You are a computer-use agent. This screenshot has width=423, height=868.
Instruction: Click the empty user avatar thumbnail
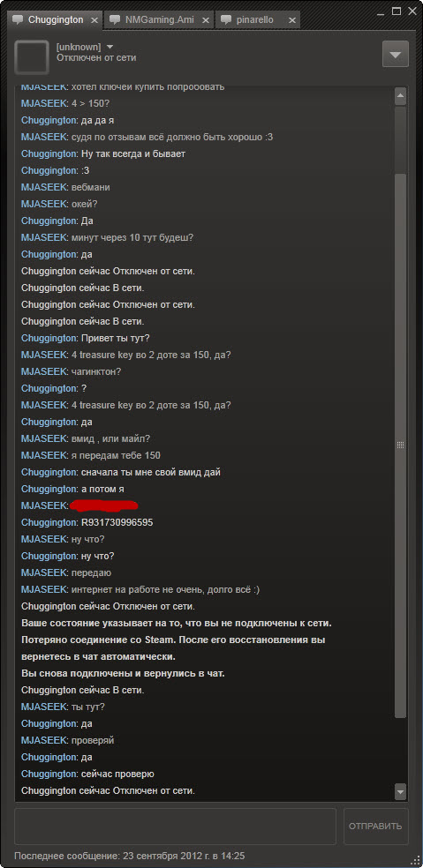click(32, 57)
